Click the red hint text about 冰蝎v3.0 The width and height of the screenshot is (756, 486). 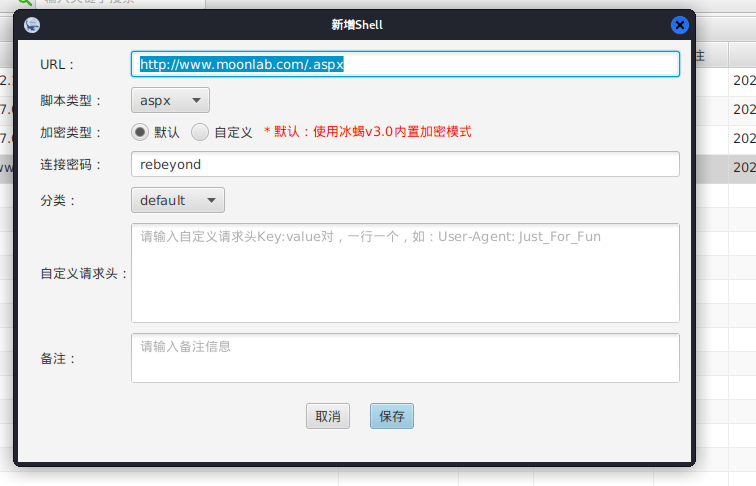367,132
